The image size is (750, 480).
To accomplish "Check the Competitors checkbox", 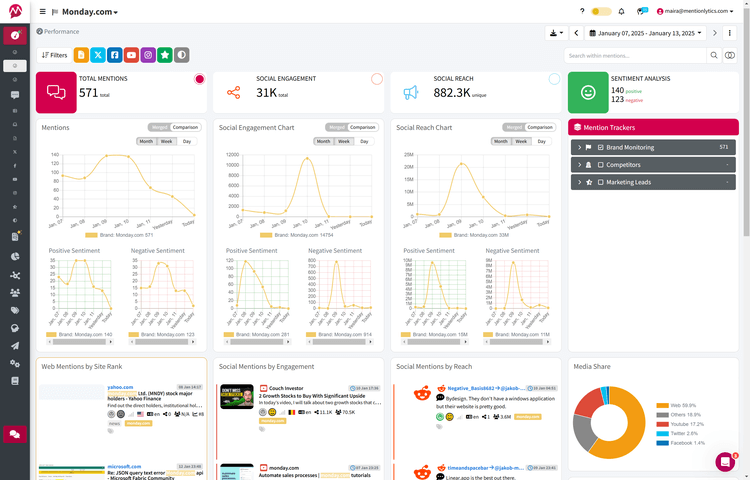I will 601,164.
